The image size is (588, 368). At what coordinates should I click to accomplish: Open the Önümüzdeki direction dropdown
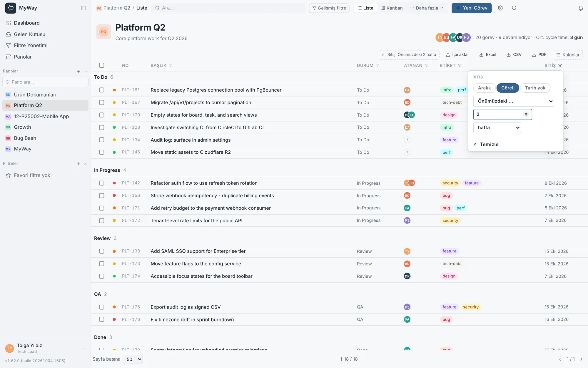tap(514, 101)
